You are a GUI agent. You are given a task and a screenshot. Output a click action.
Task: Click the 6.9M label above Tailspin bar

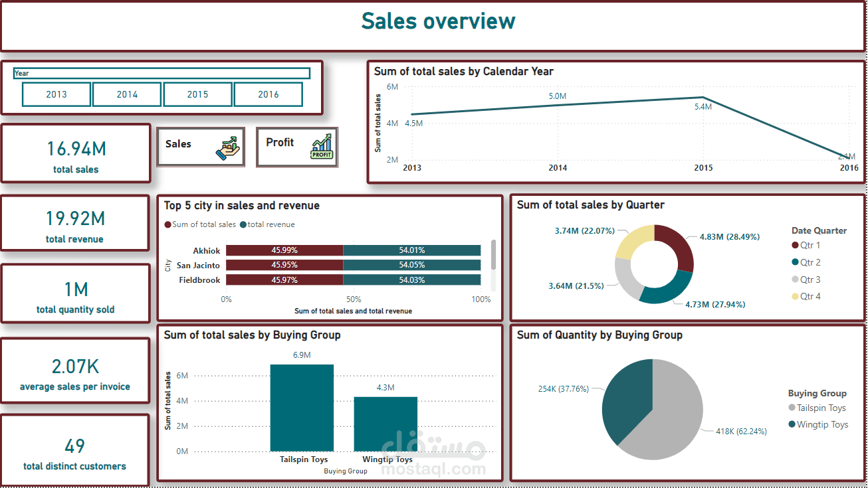302,355
